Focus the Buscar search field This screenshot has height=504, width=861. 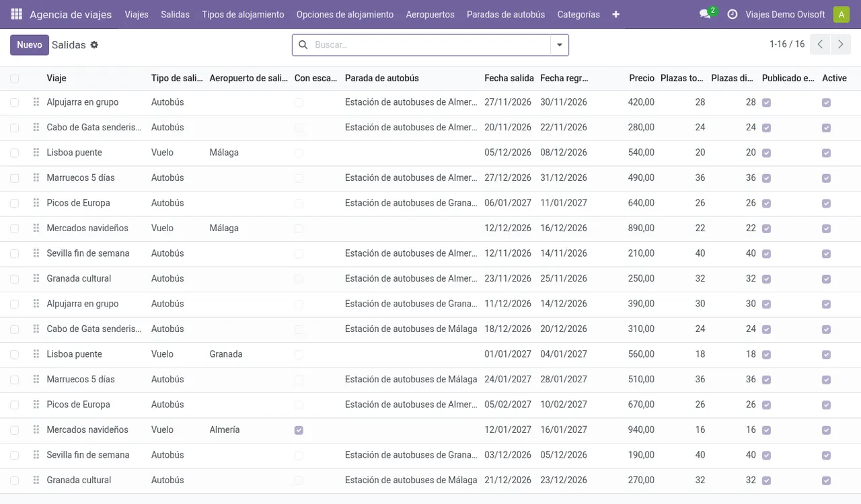tap(430, 45)
